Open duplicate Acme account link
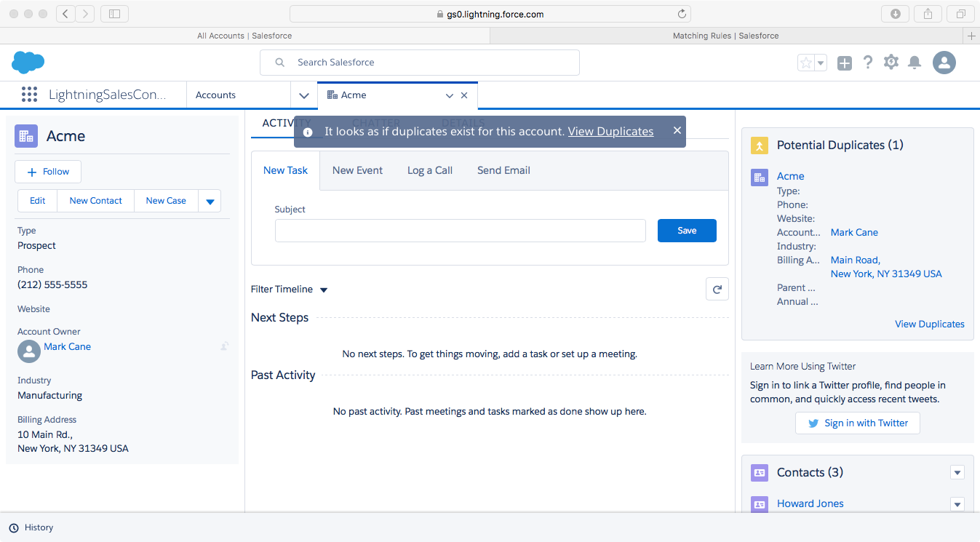This screenshot has height=542, width=980. (791, 176)
